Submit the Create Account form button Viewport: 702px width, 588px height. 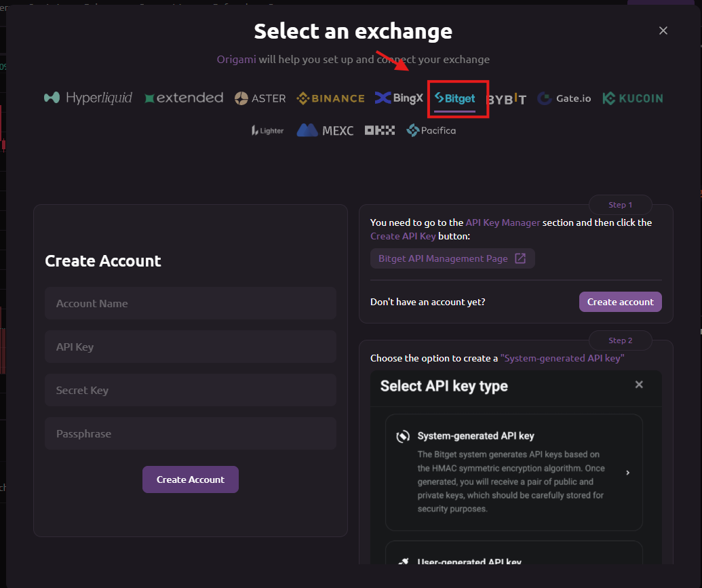(191, 479)
